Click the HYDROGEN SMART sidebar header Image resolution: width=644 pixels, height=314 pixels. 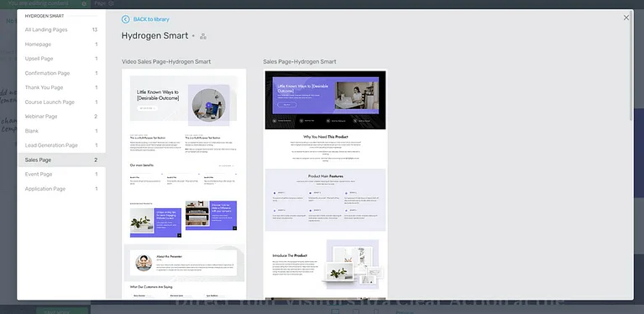coord(45,16)
